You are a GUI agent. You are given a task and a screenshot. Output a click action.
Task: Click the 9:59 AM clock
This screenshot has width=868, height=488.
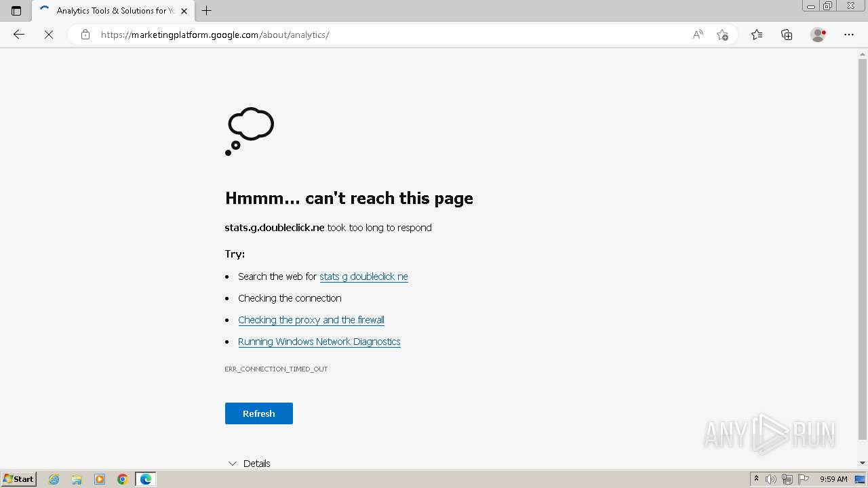[x=833, y=479]
